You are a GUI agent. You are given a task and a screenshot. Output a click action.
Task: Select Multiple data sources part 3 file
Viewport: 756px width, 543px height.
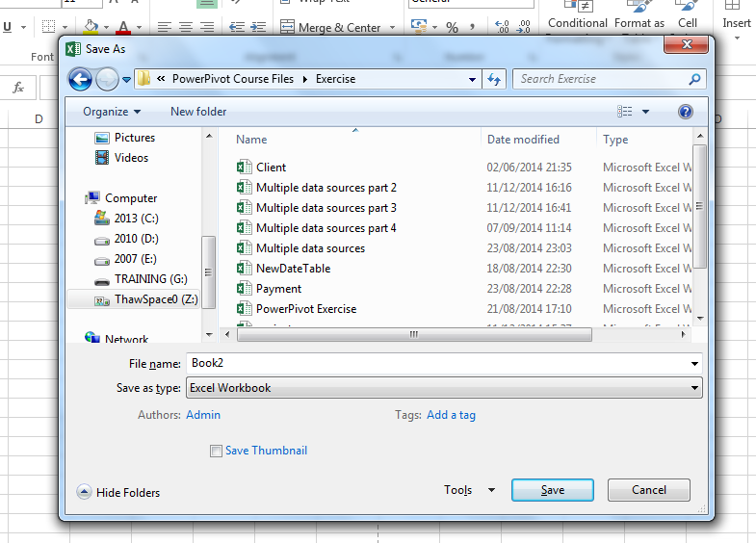326,208
